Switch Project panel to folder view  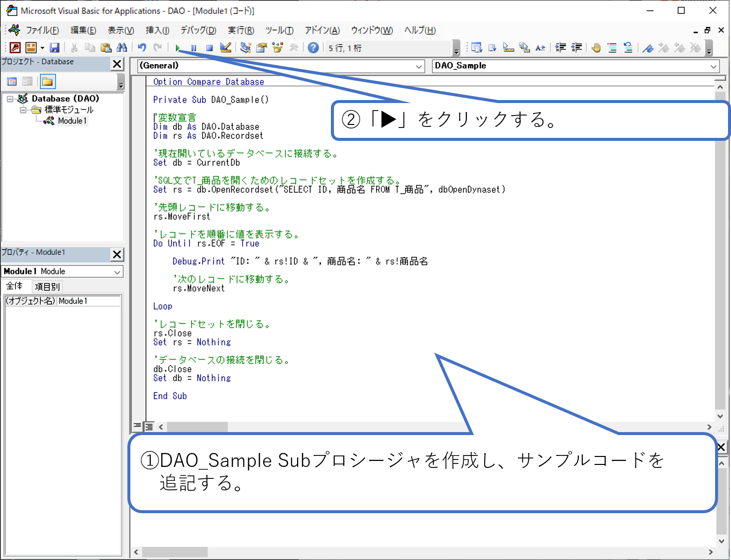[48, 81]
